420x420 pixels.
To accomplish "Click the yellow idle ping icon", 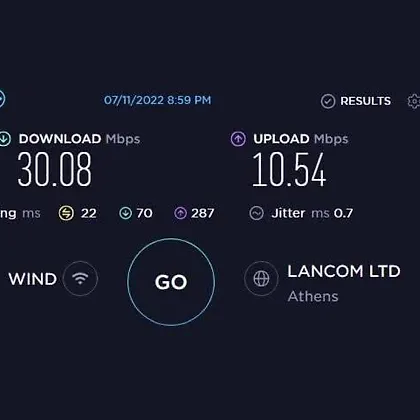I will pos(66,213).
